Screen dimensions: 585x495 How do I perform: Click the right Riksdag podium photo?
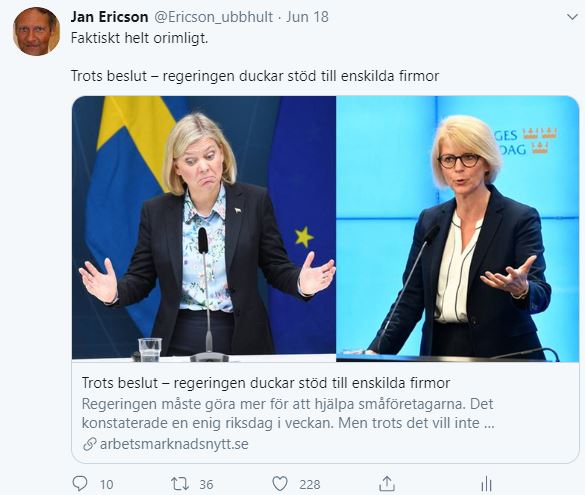pos(457,229)
